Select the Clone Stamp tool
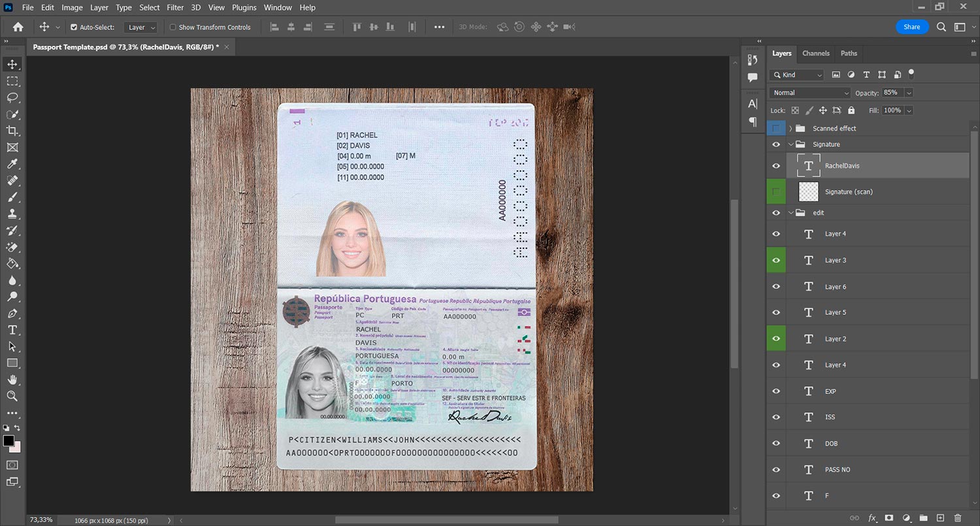Viewport: 980px width, 526px height. coord(12,214)
